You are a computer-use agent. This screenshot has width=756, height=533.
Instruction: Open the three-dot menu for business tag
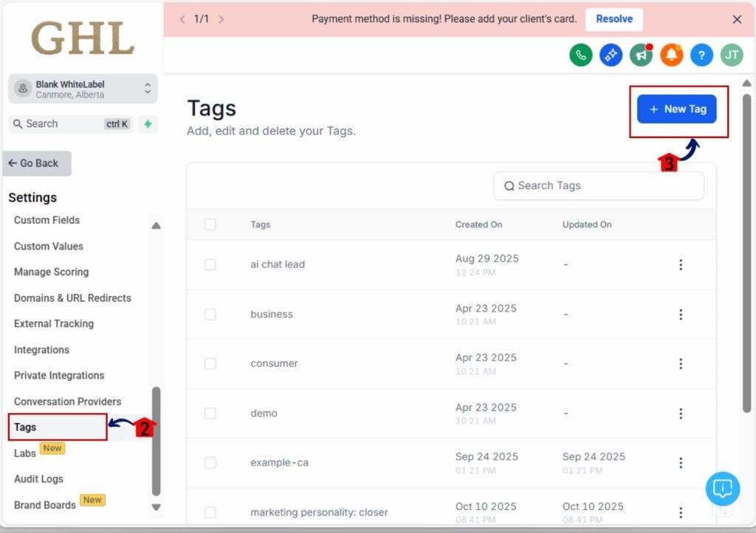[681, 314]
